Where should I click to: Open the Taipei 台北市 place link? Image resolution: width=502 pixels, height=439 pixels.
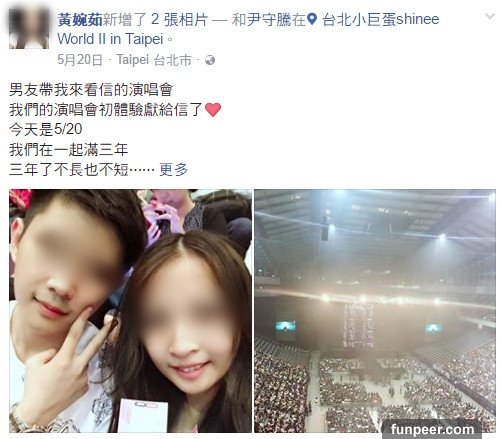154,60
